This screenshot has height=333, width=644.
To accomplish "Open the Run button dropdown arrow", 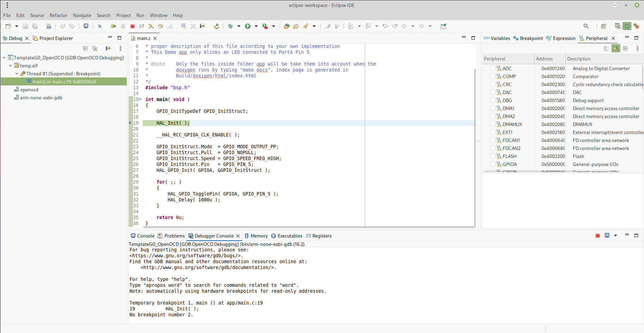I will pyautogui.click(x=256, y=26).
